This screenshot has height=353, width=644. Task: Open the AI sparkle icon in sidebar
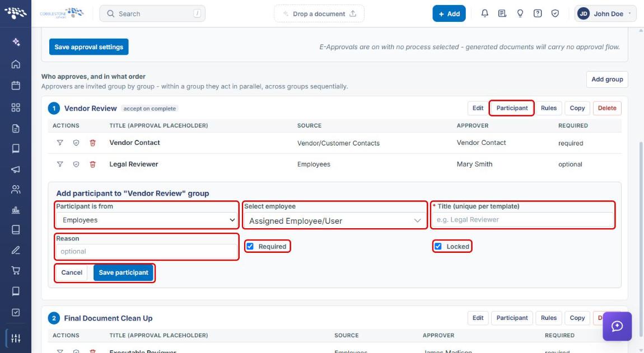point(16,42)
